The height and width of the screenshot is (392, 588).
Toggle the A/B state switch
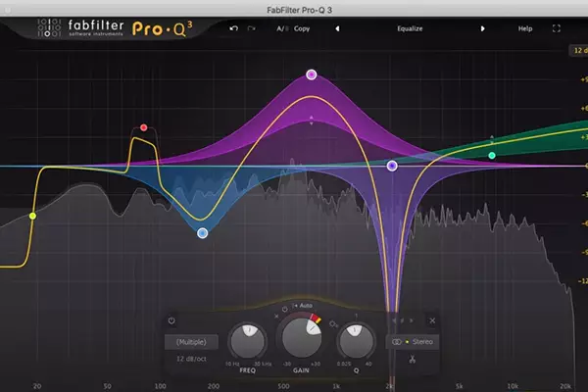(x=282, y=28)
